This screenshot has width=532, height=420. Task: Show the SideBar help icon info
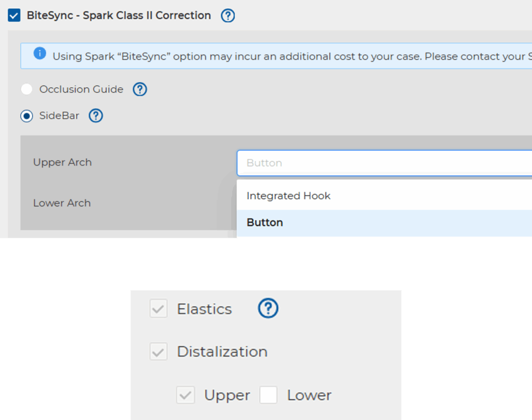(x=96, y=116)
